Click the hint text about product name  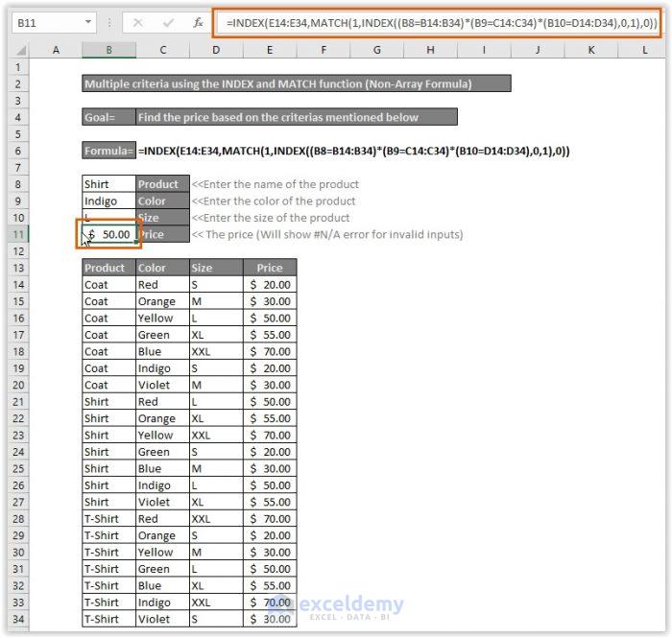[276, 184]
